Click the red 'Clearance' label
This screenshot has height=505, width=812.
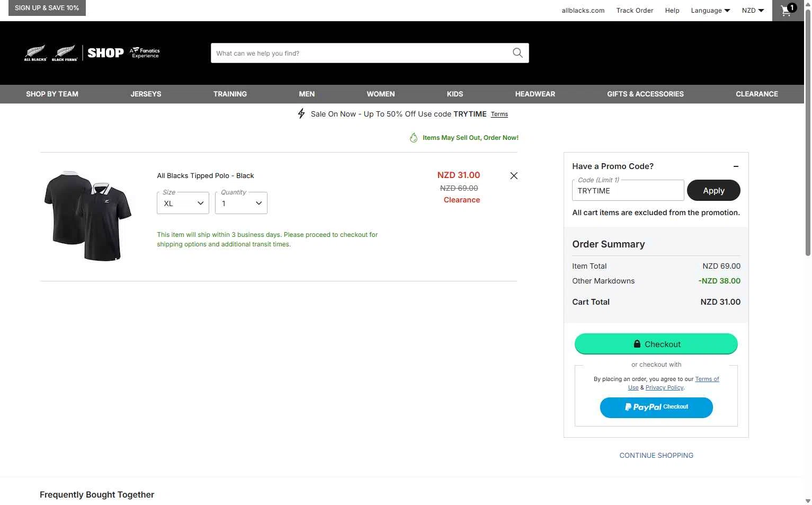[x=462, y=200]
